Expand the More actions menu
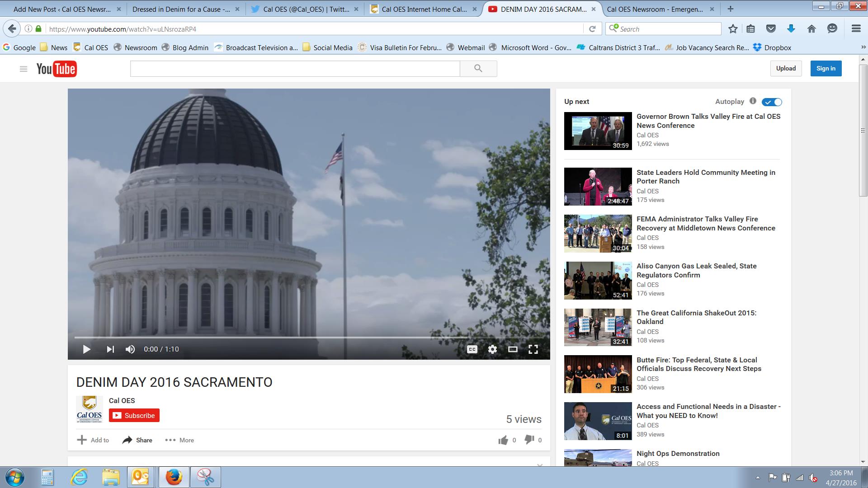 tap(179, 440)
